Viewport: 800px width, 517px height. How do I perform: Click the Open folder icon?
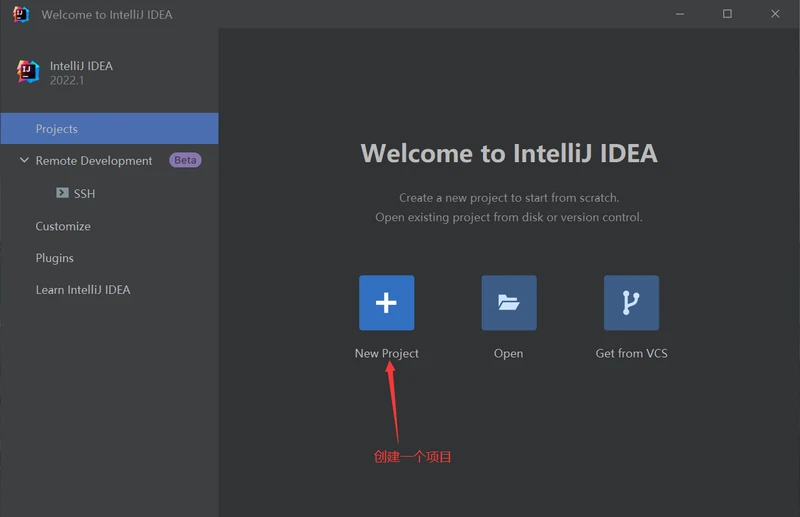point(508,303)
